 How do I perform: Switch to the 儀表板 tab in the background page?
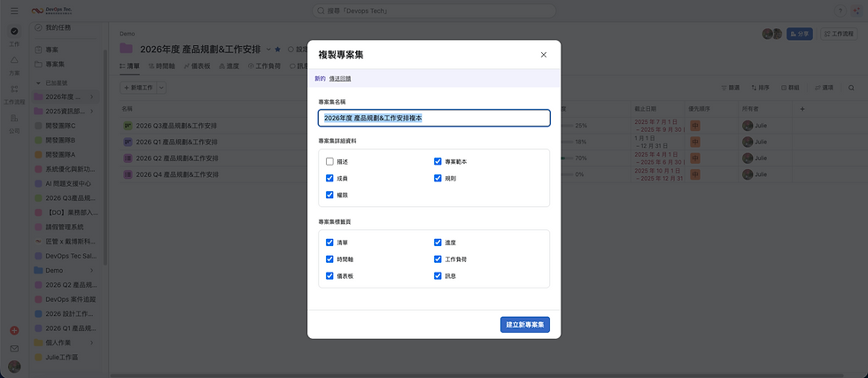click(x=197, y=66)
